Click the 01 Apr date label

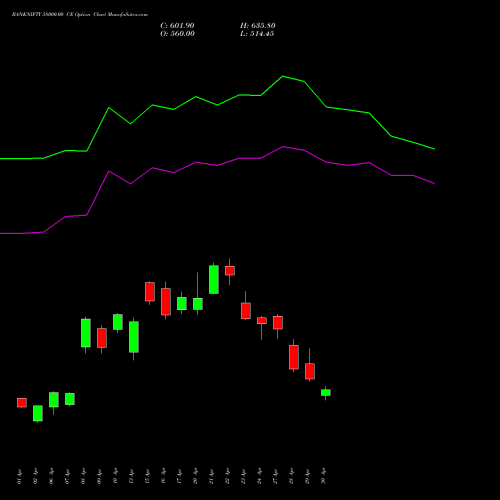[x=19, y=476]
